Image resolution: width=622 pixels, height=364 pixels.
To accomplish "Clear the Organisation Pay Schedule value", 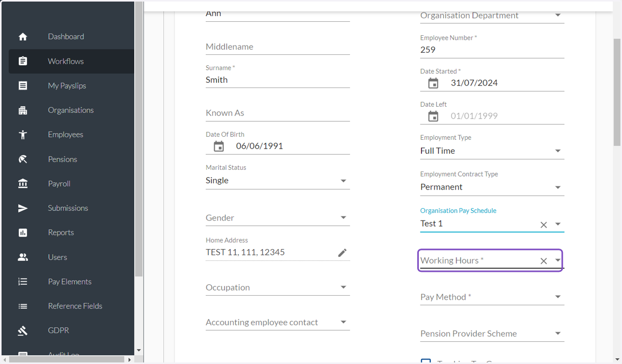I will tap(544, 225).
